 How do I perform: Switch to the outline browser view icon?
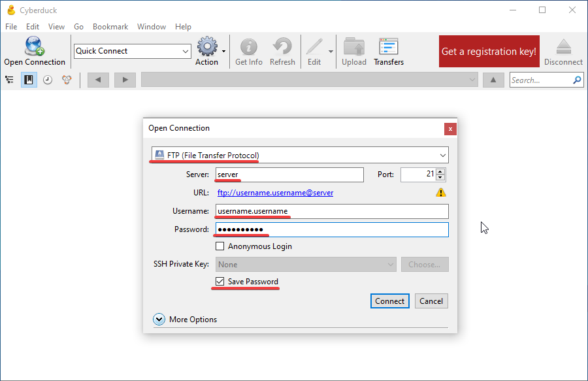[10, 80]
